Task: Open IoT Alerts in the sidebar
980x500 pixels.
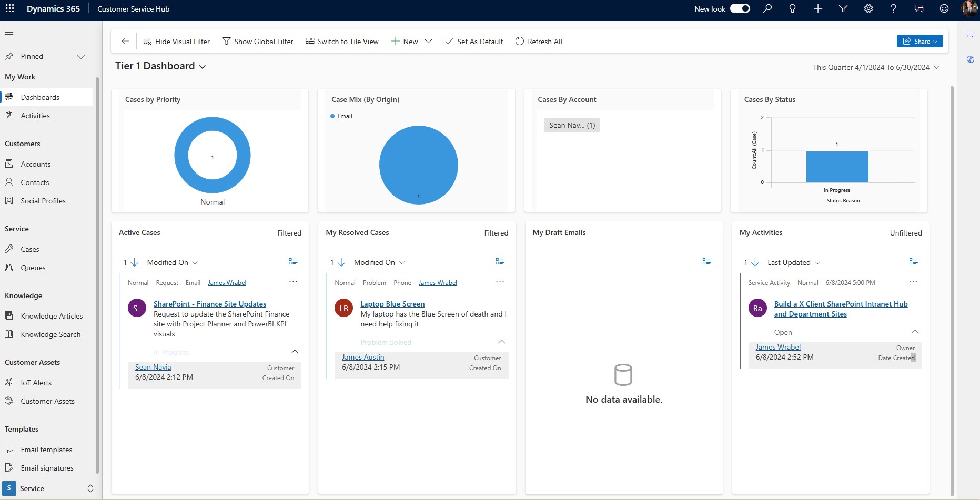Action: pyautogui.click(x=46, y=383)
